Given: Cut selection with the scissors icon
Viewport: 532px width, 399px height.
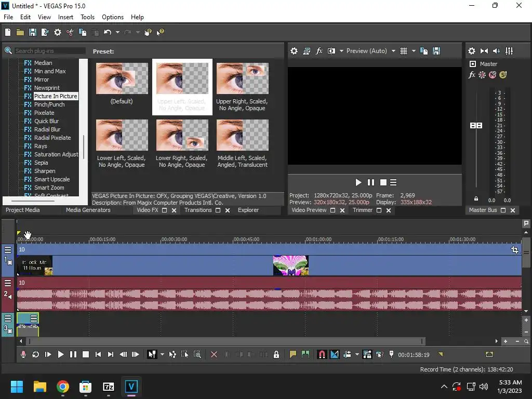Looking at the screenshot, I should click(70, 32).
